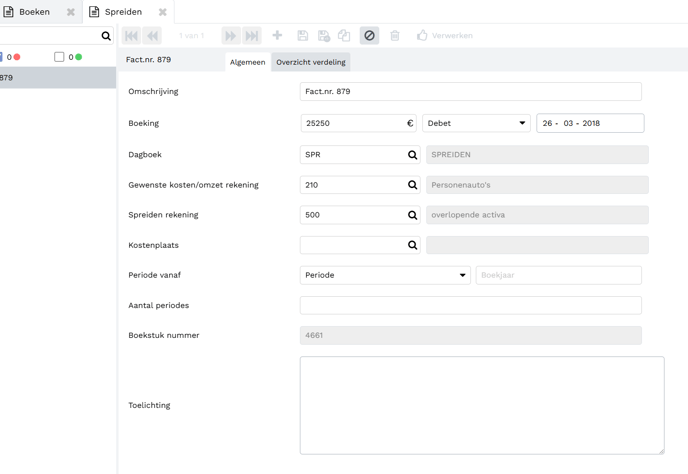The image size is (688, 474).
Task: Click the Aantal periodes field
Action: pyautogui.click(x=470, y=305)
